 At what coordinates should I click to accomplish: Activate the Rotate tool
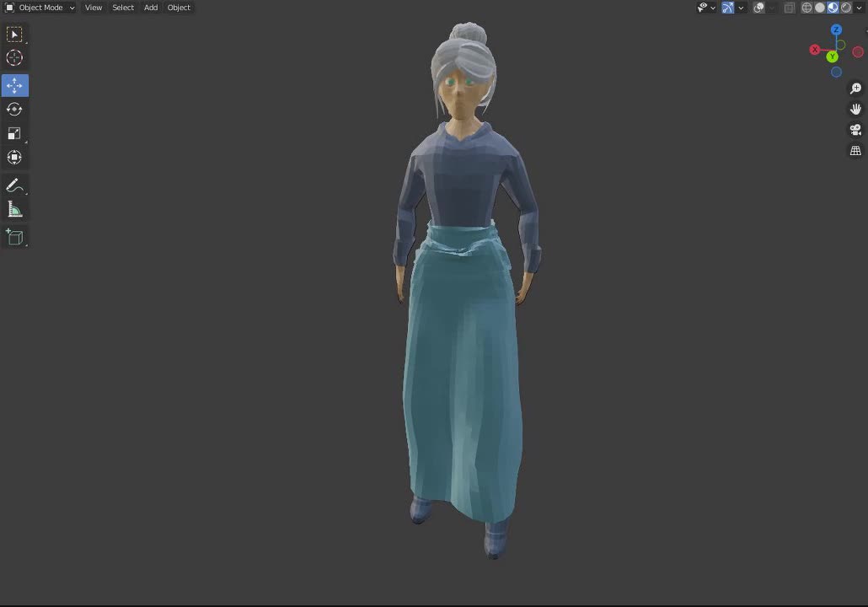point(14,109)
